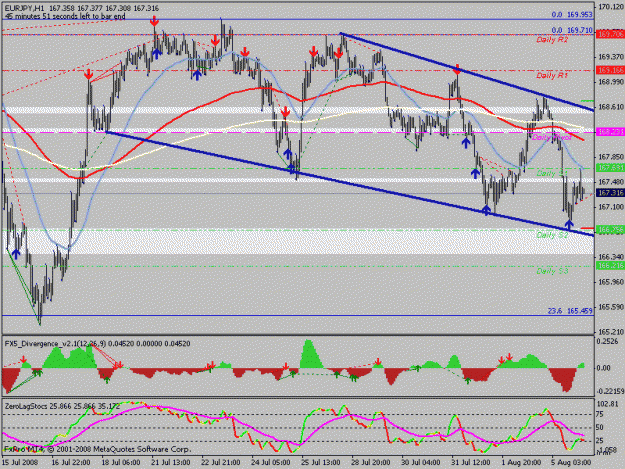The width and height of the screenshot is (625, 469).
Task: Click the 167.100 price scale value
Action: 611,207
